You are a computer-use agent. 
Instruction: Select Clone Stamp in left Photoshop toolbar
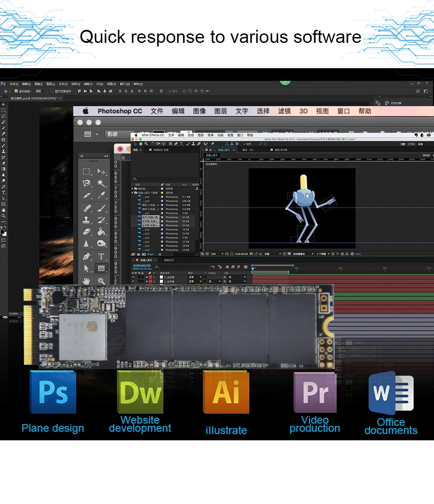(x=4, y=151)
